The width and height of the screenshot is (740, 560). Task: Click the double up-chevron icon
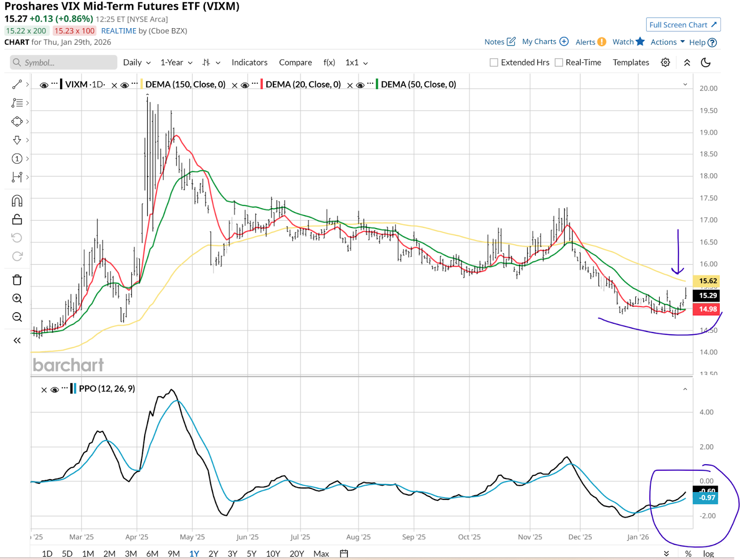pos(687,62)
